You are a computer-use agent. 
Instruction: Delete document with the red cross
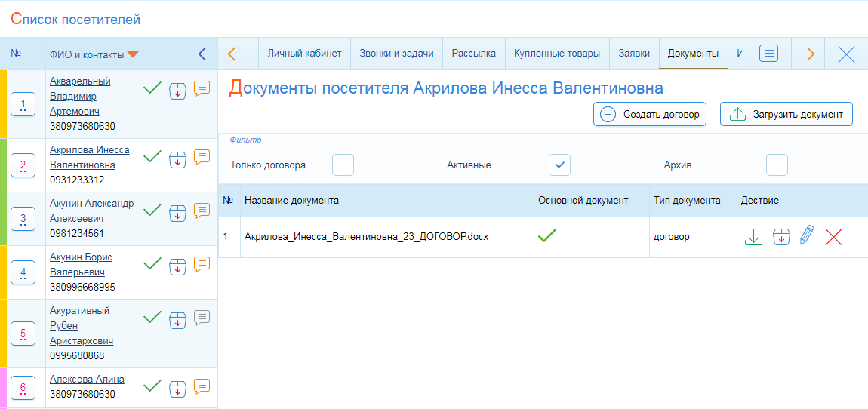[x=833, y=237]
